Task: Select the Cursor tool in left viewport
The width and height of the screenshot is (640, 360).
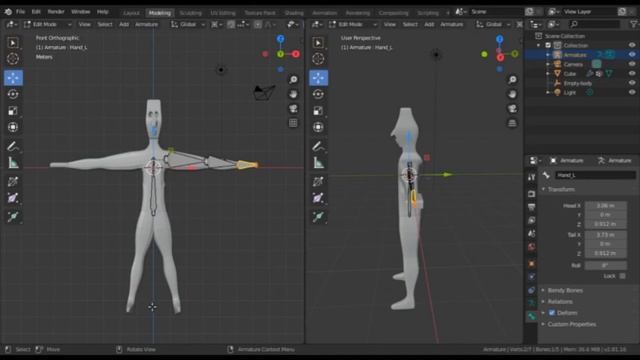Action: [x=13, y=59]
